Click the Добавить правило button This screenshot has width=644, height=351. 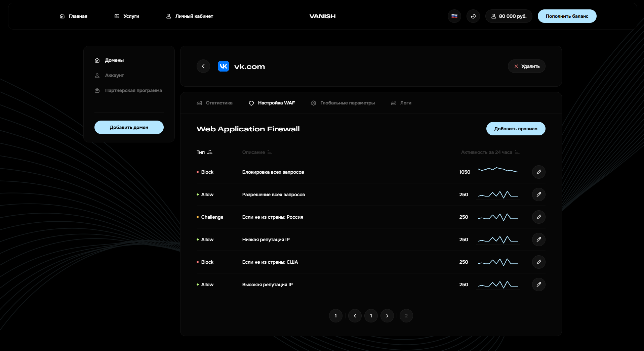click(516, 128)
